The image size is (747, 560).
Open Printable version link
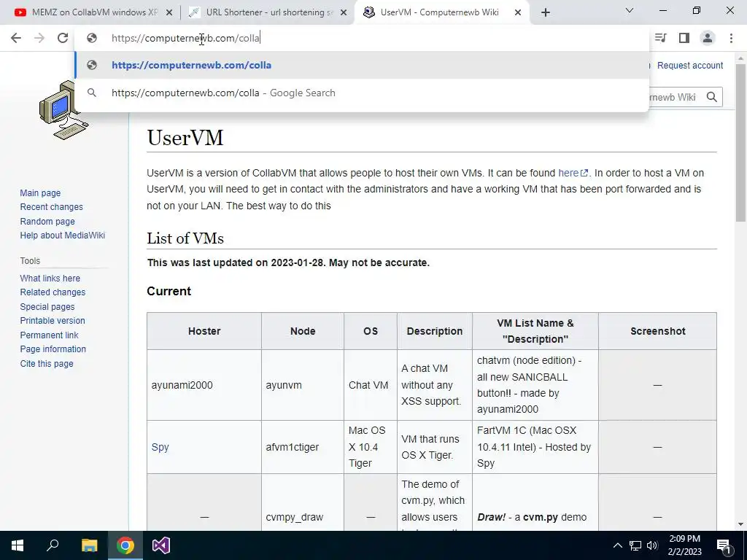pos(53,321)
